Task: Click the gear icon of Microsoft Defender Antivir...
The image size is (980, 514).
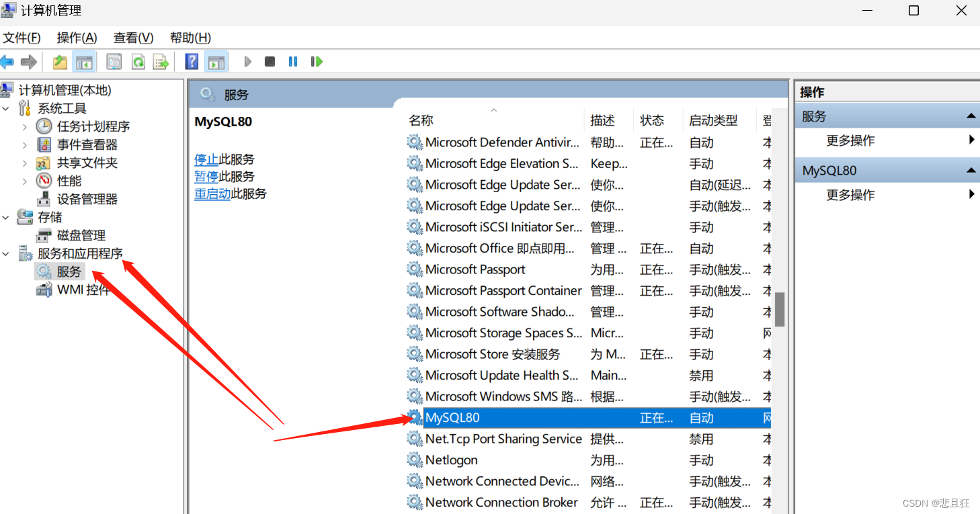Action: 415,142
